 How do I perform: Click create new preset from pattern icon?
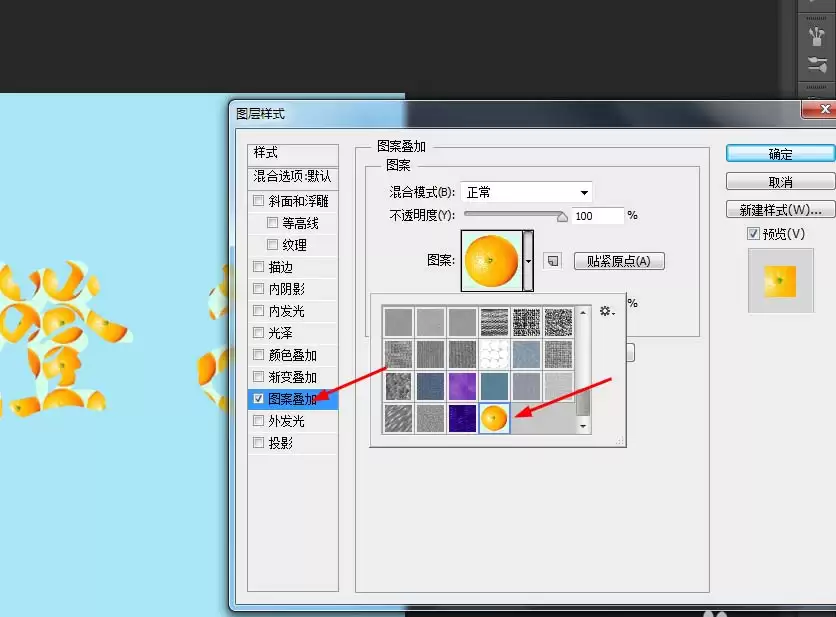[x=553, y=261]
